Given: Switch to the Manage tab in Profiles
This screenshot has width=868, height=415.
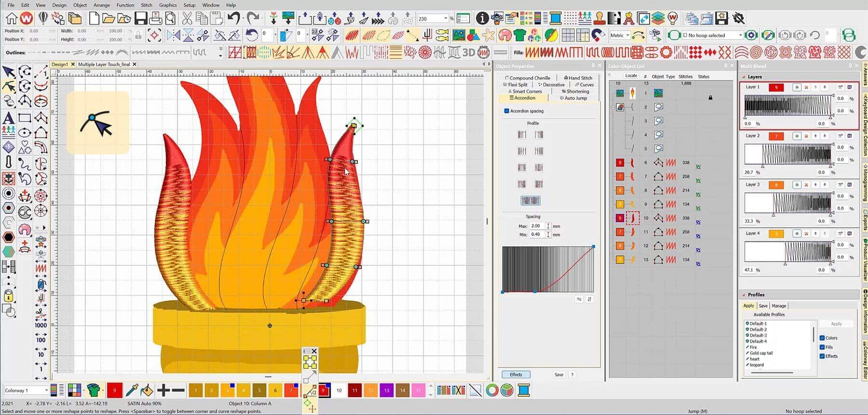Looking at the screenshot, I should (x=779, y=306).
